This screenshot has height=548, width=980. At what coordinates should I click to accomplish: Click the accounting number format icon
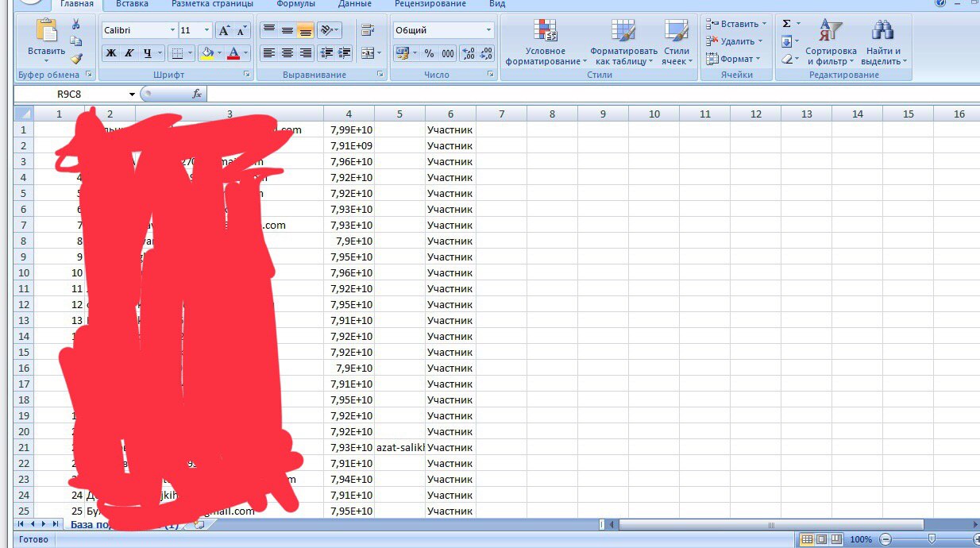point(402,53)
